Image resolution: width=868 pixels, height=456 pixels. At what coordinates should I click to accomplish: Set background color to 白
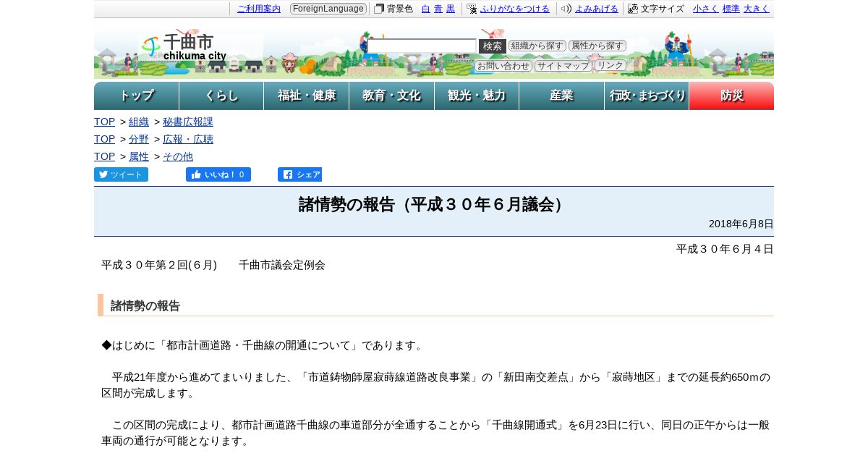tap(425, 9)
